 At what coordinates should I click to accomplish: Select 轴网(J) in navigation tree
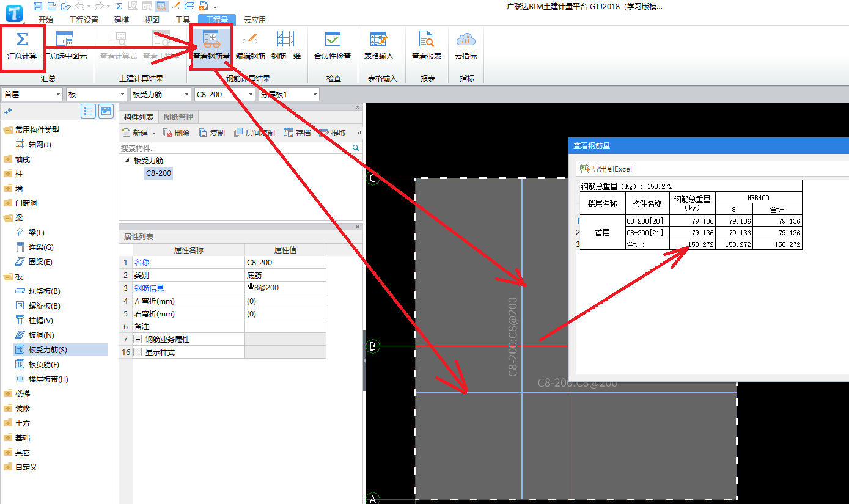tap(40, 145)
